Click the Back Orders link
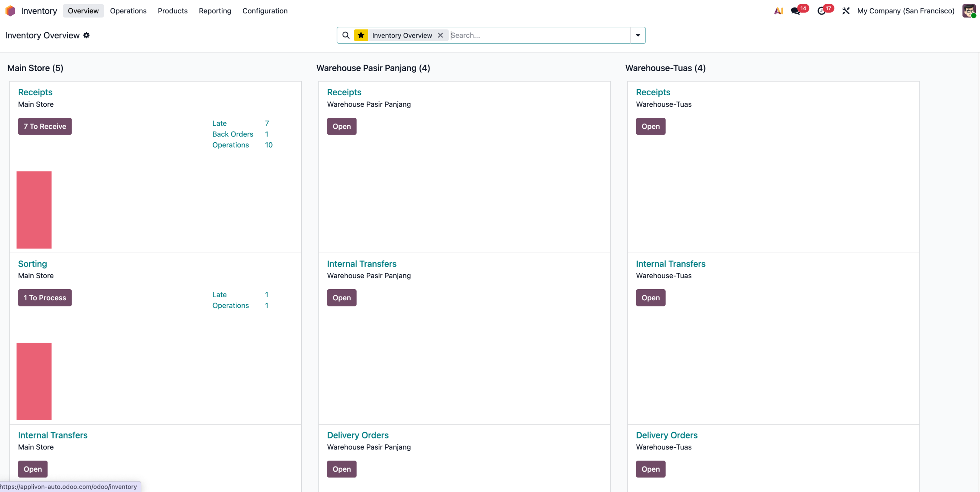The image size is (980, 492). (x=233, y=134)
